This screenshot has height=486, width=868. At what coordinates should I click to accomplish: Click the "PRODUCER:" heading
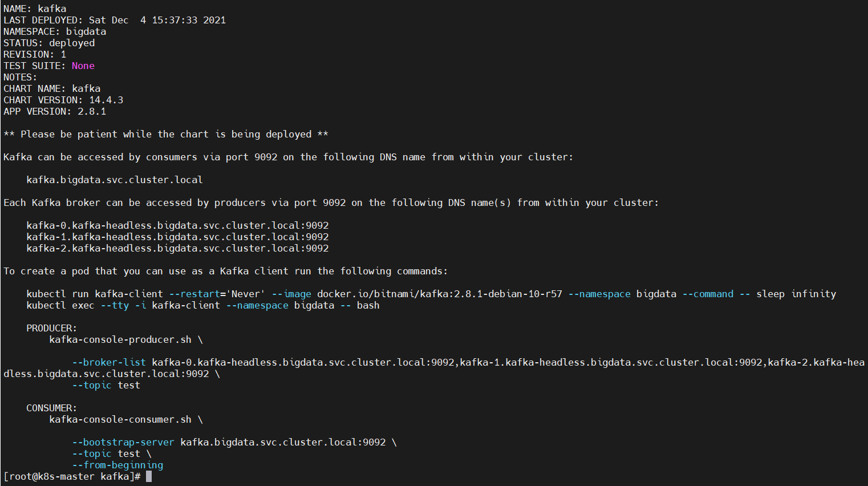pyautogui.click(x=51, y=328)
